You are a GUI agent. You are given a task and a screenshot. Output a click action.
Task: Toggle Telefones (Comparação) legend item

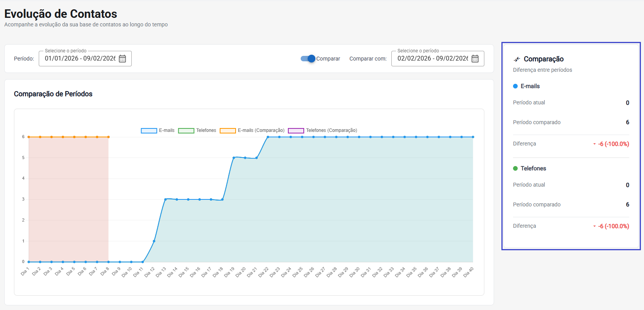point(322,131)
